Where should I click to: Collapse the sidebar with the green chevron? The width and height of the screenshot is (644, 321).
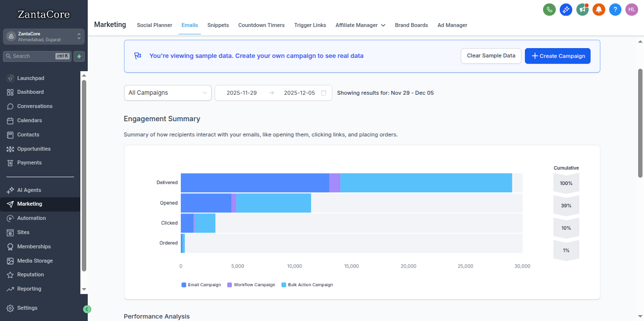(x=87, y=309)
